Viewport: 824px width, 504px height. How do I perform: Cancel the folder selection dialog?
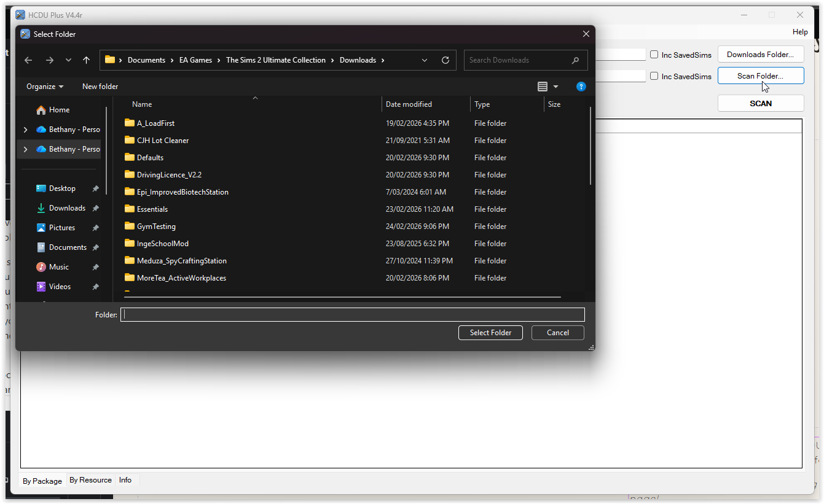point(557,332)
